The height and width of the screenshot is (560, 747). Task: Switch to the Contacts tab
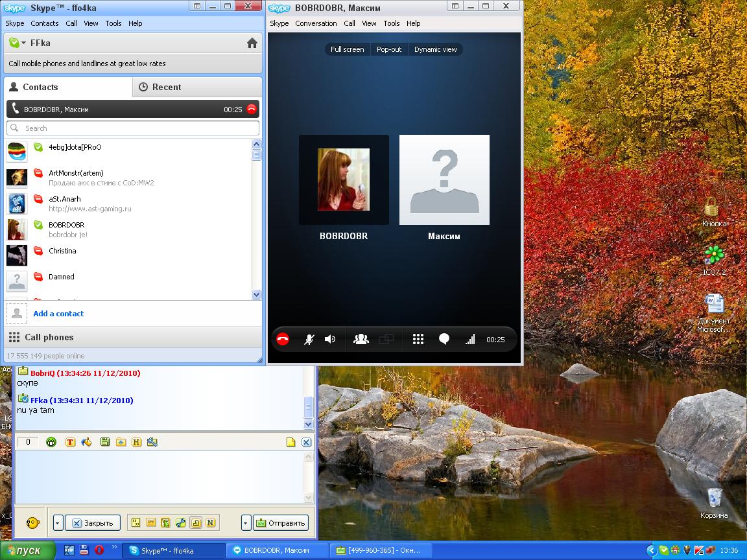[69, 87]
